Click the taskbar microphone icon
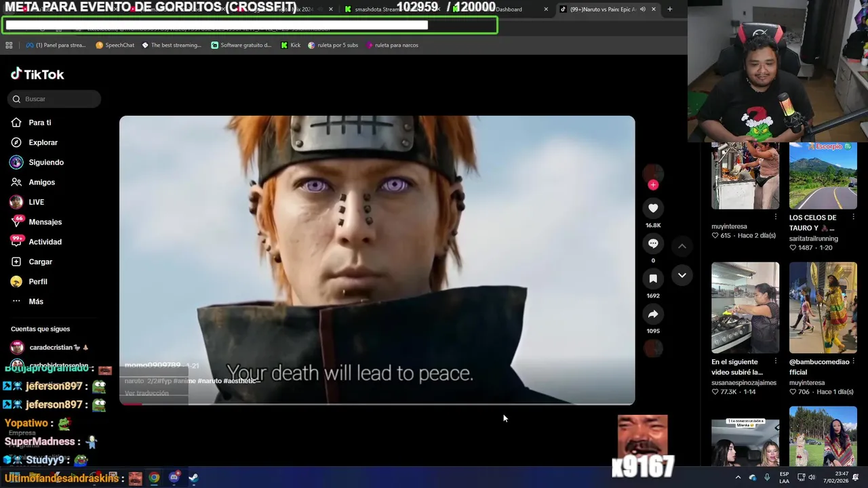 pyautogui.click(x=767, y=478)
